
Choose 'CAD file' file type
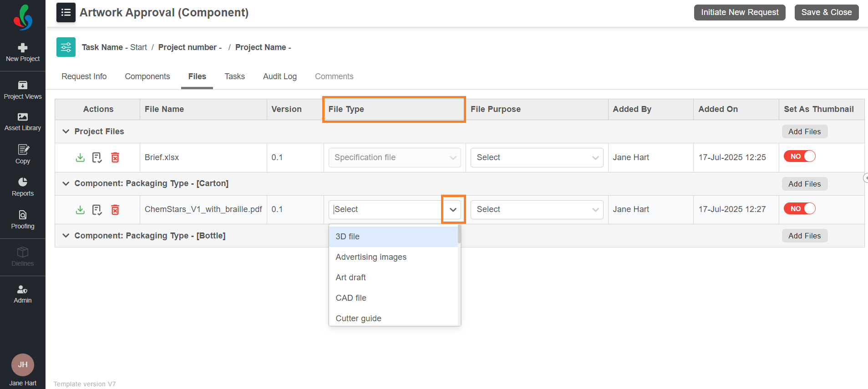coord(394,298)
